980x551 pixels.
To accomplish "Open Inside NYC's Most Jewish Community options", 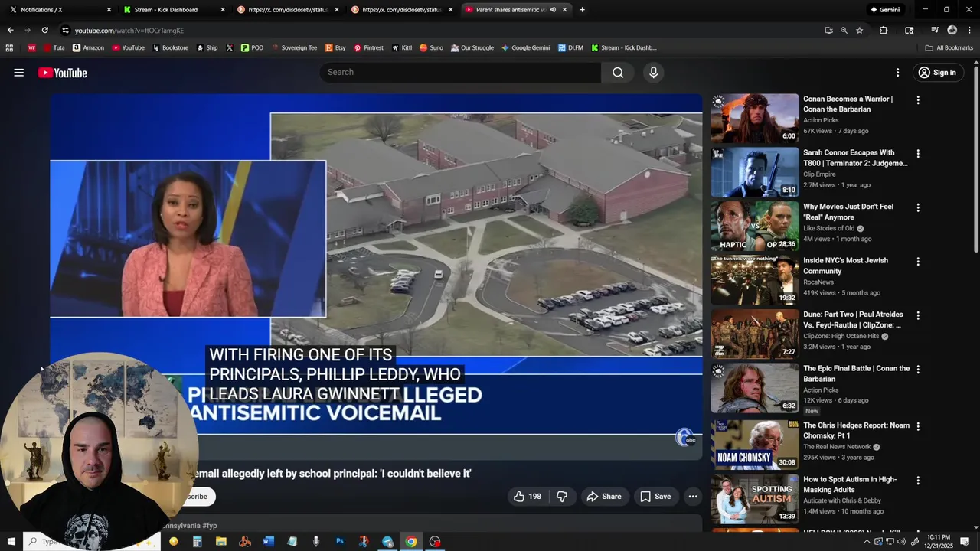I will 918,261.
